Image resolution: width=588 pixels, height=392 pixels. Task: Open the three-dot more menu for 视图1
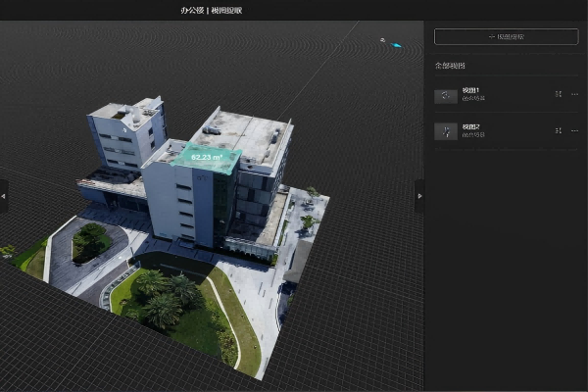coord(574,94)
